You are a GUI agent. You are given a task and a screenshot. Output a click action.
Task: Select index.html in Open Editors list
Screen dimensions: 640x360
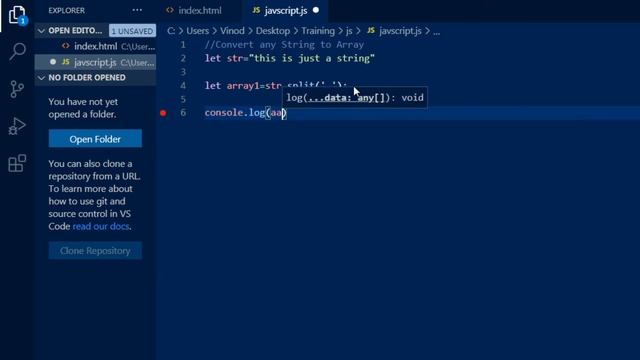pyautogui.click(x=96, y=46)
